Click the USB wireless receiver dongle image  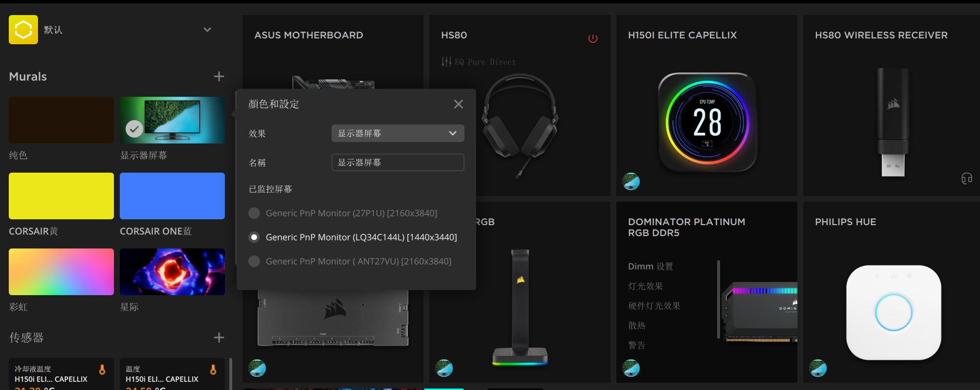tap(893, 122)
